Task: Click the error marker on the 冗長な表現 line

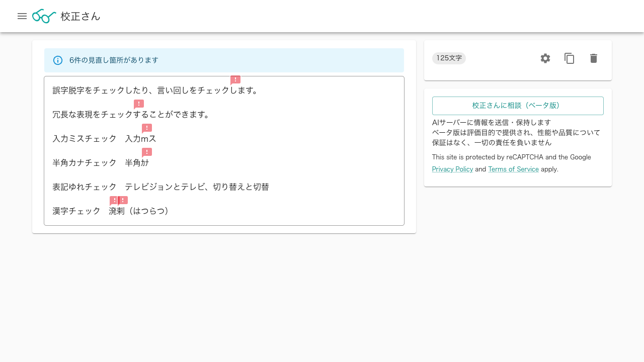Action: (x=139, y=104)
